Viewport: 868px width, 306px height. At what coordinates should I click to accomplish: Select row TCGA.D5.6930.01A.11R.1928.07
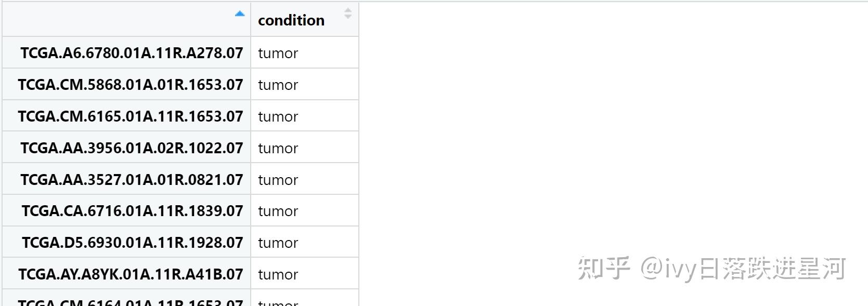pos(132,243)
